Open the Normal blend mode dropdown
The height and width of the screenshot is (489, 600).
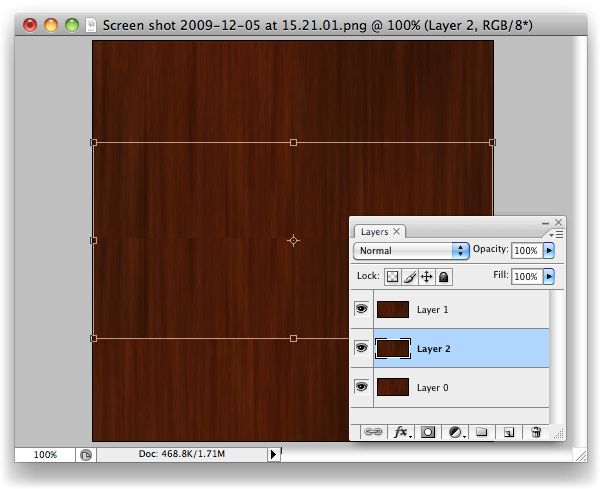coord(412,251)
